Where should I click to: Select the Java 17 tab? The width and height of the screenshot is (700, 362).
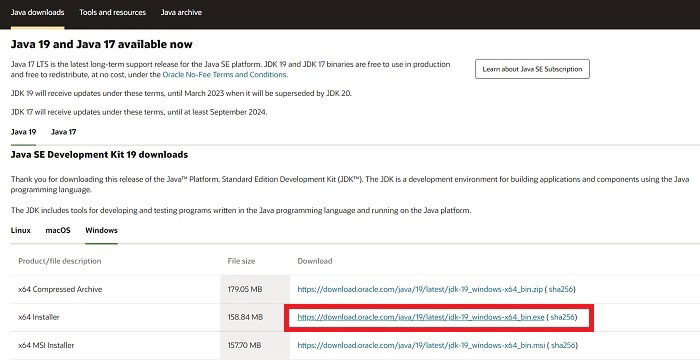63,132
